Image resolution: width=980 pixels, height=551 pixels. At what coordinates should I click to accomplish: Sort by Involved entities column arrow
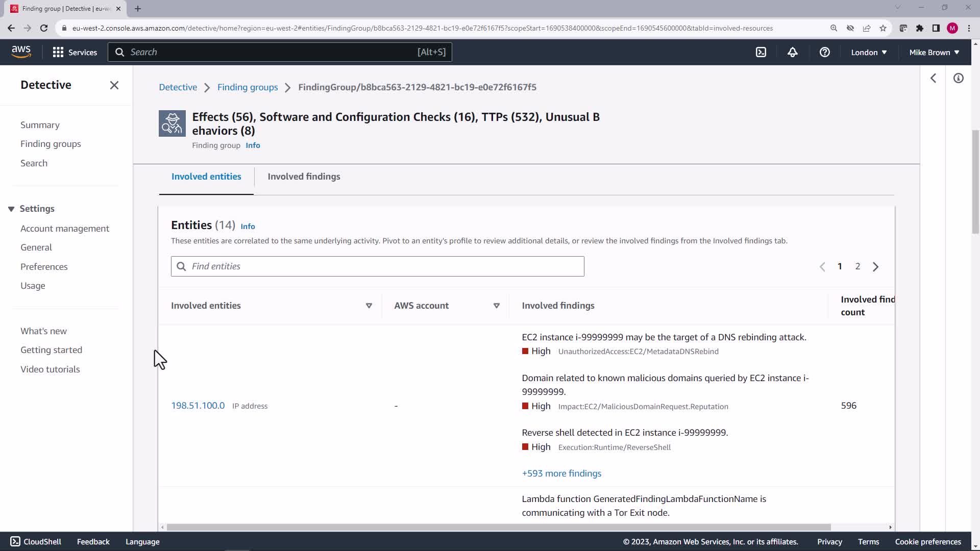369,306
